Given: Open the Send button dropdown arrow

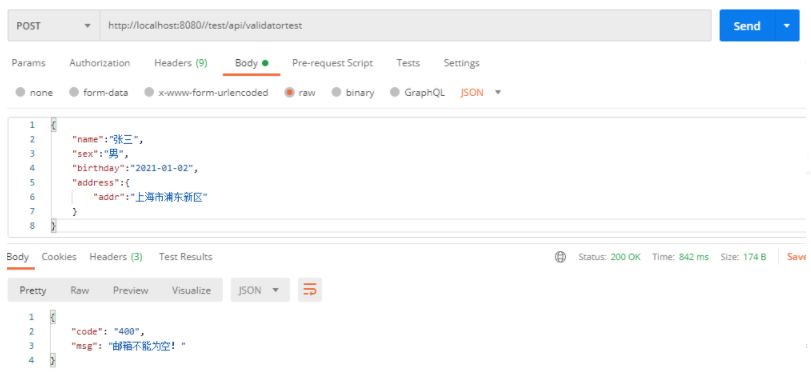Looking at the screenshot, I should pyautogui.click(x=787, y=25).
